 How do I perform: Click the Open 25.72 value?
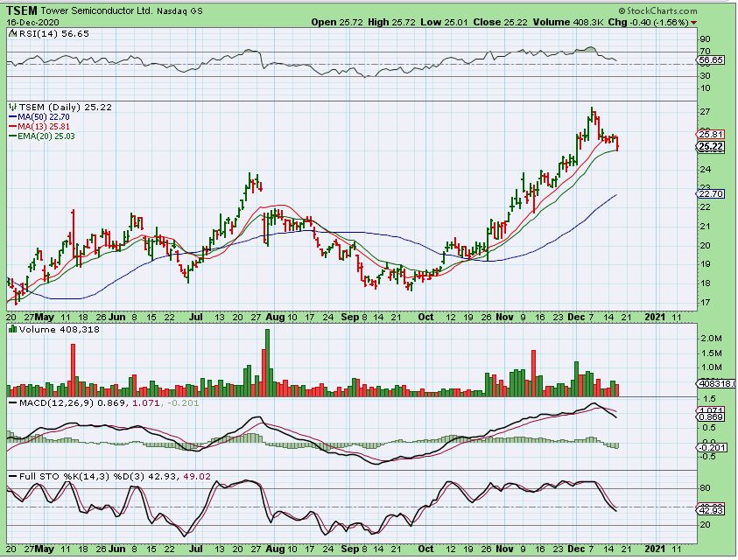[x=337, y=22]
